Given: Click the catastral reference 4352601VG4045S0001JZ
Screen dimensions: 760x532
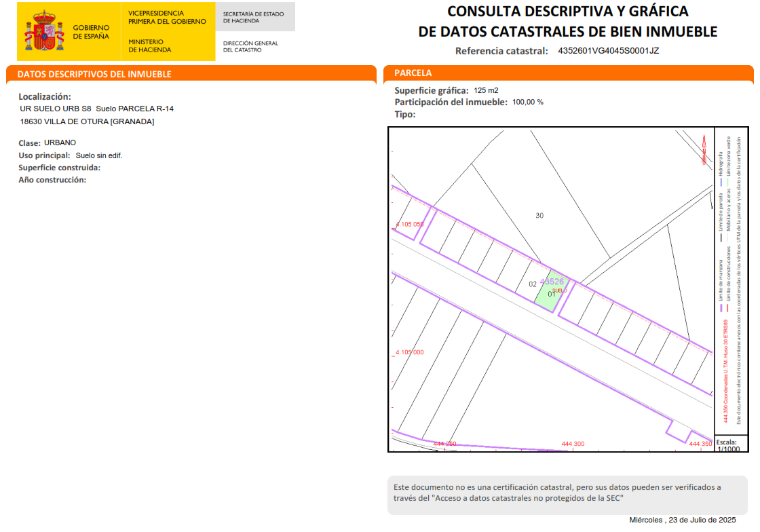Looking at the screenshot, I should click(608, 51).
